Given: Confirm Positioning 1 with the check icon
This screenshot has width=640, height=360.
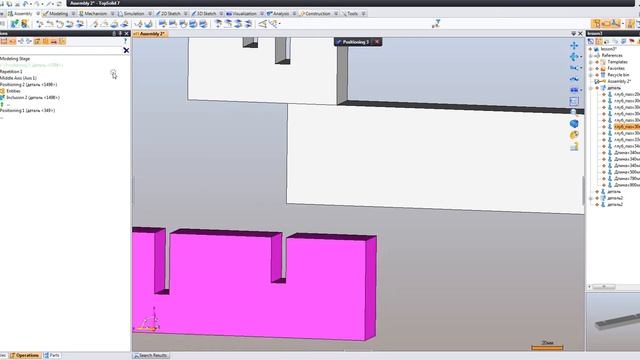Looking at the screenshot, I should (338, 42).
